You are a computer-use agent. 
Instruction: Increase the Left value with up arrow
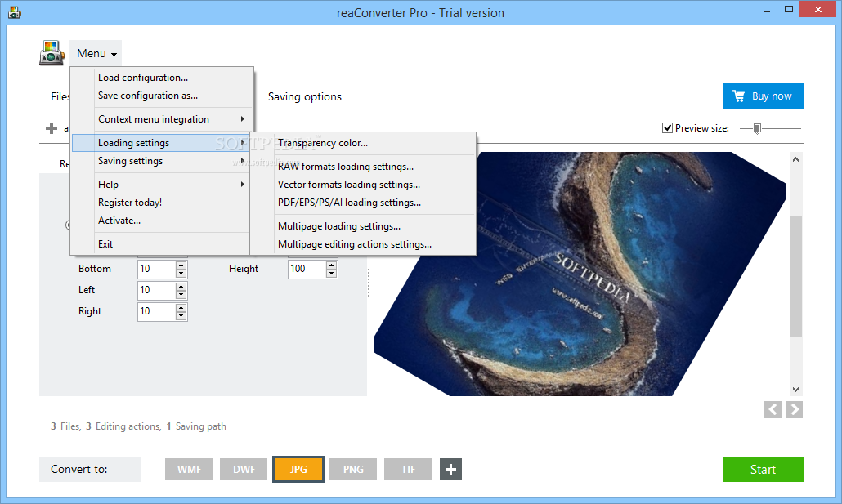pyautogui.click(x=181, y=286)
